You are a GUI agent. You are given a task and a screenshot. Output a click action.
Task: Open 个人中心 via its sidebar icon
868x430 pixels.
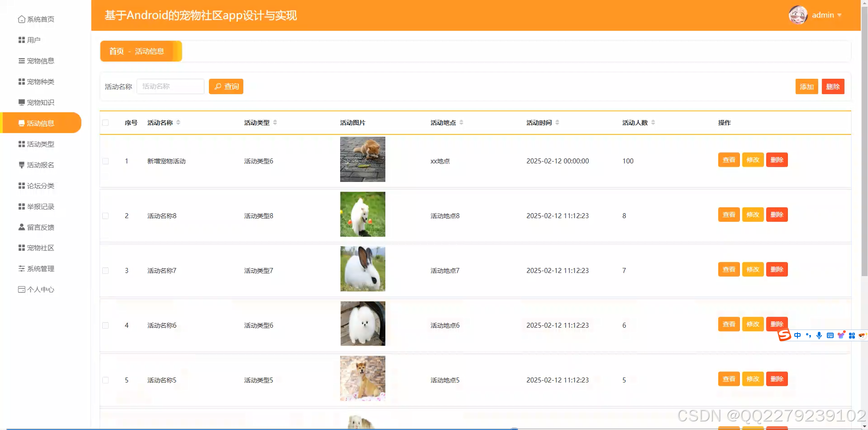(x=21, y=289)
